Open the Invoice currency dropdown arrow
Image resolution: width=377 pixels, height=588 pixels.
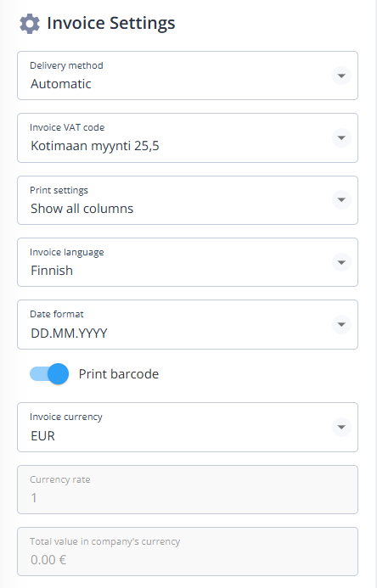[341, 427]
